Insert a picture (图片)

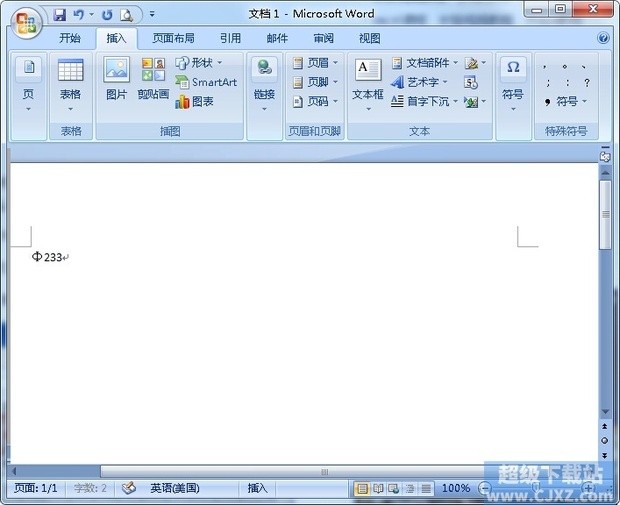(x=117, y=78)
